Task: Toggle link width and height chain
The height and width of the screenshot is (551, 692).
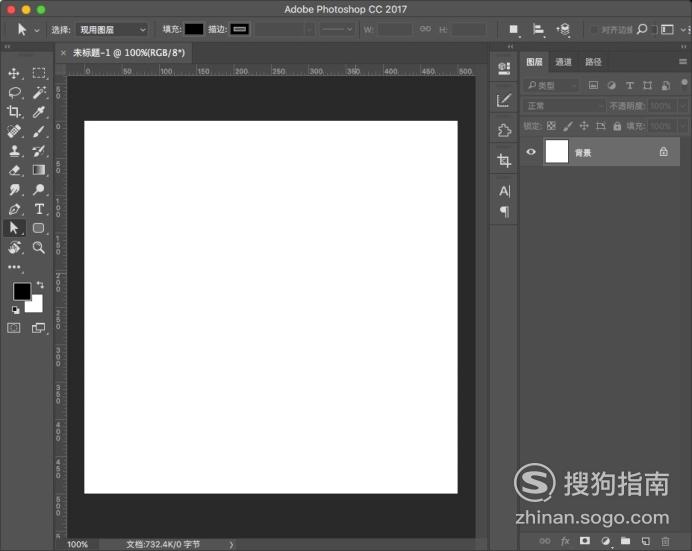Action: click(425, 29)
